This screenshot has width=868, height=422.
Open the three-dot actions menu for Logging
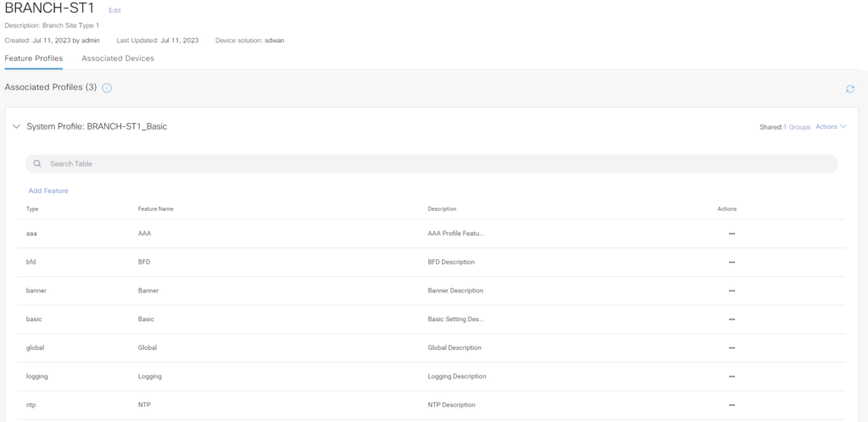[x=732, y=376]
